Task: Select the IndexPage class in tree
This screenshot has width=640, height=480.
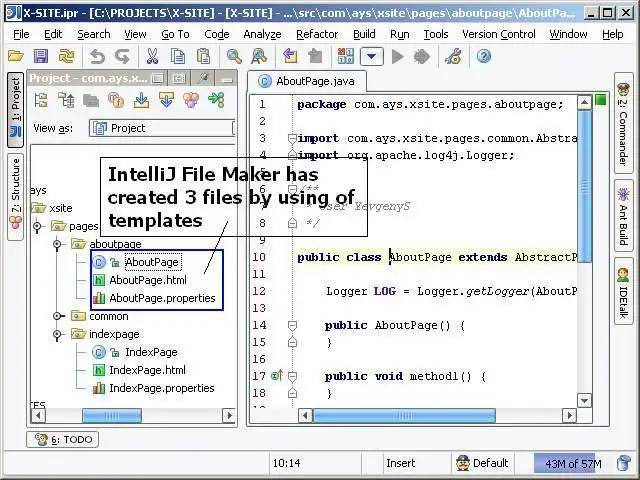Action: (151, 352)
